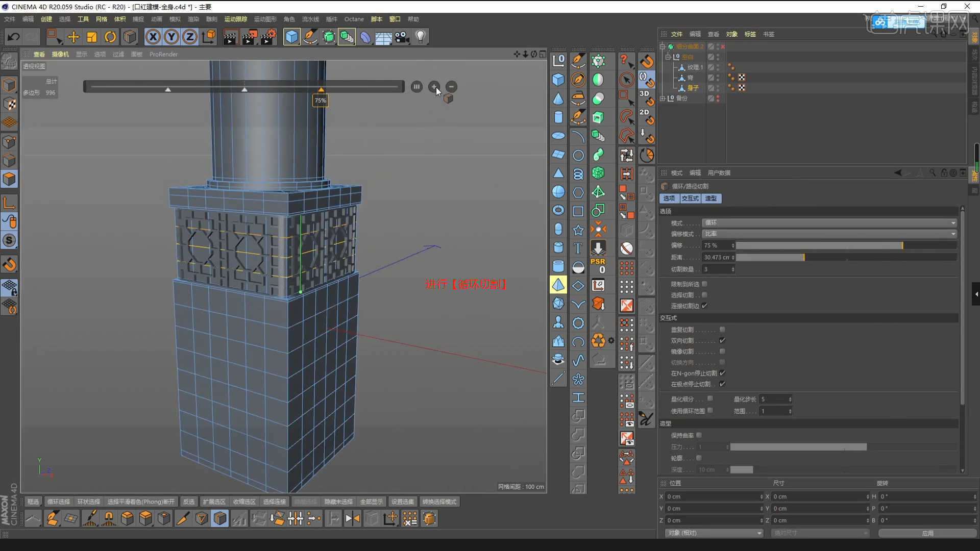Collapse the 细分曲面.2 object tree node
Image resolution: width=980 pixels, height=551 pixels.
point(663,46)
